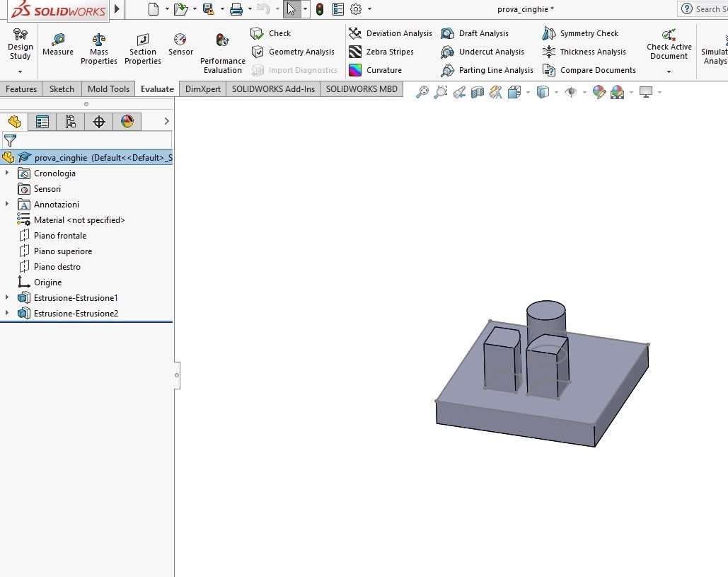
Task: Select DisplayManager panel tab
Action: click(127, 122)
